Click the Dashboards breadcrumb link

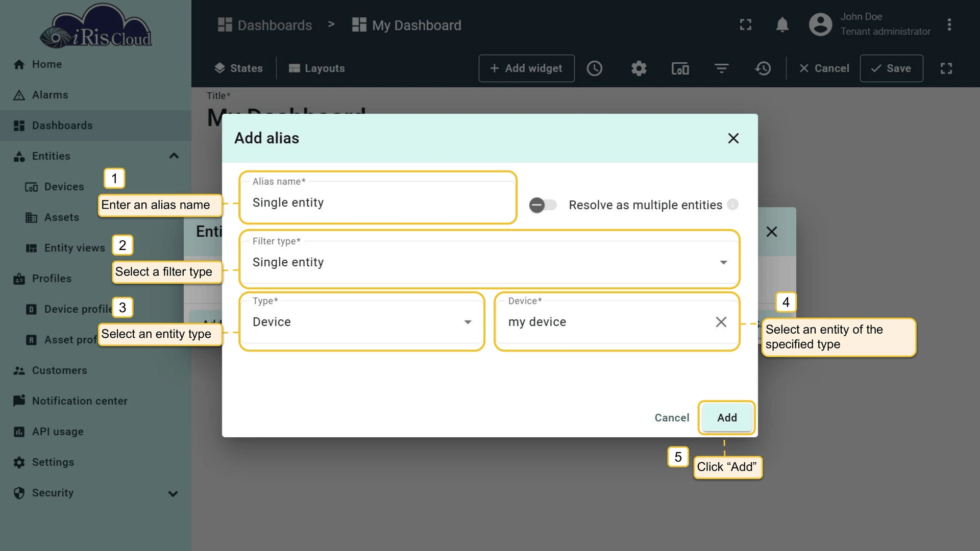click(265, 25)
